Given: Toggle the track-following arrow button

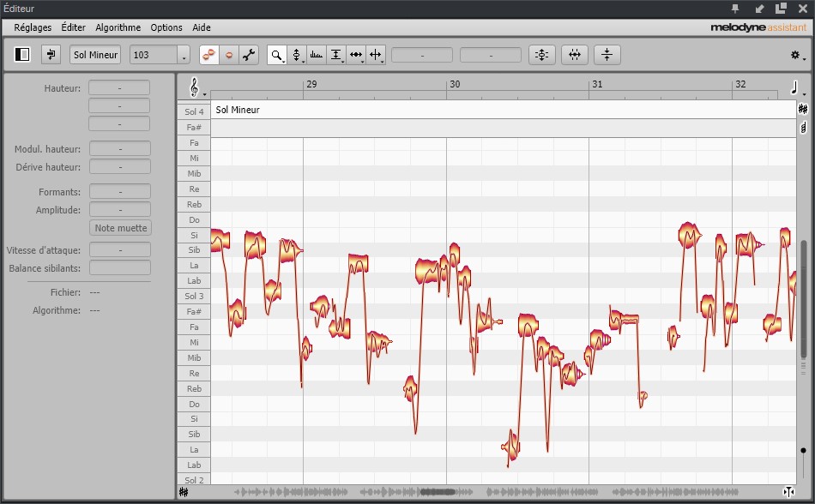Looking at the screenshot, I should 51,55.
